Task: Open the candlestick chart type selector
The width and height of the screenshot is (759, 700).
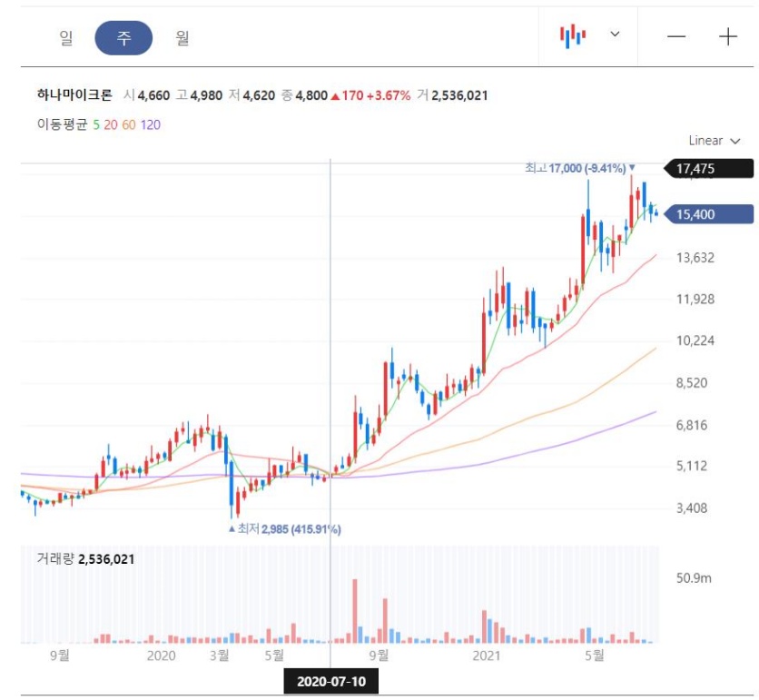Action: click(573, 36)
